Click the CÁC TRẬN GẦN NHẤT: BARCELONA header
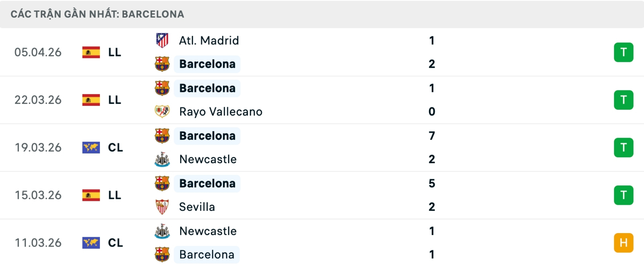Image resolution: width=644 pixels, height=266 pixels. point(97,14)
